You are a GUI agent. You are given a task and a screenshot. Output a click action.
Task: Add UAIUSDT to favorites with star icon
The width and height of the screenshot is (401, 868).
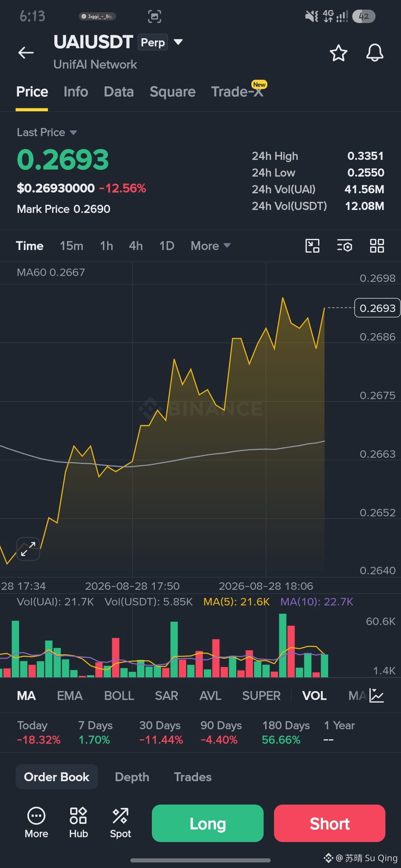pos(339,53)
